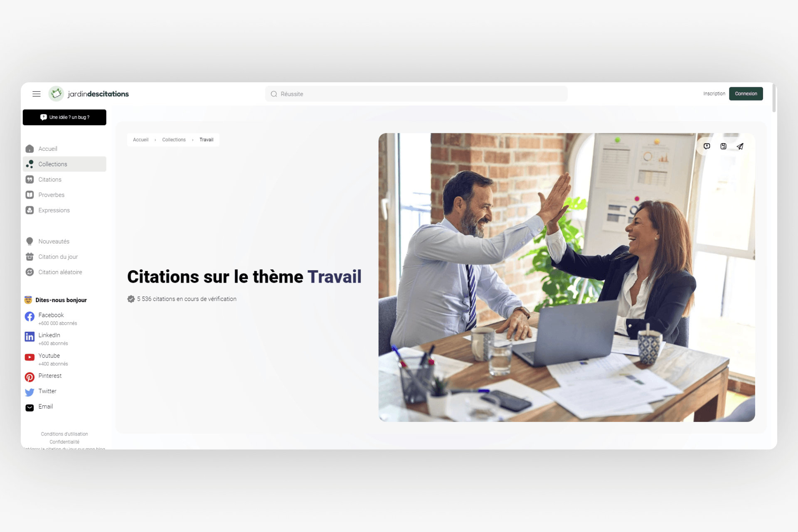The image size is (798, 532).
Task: Click the hamburger menu icon top left
Action: click(x=36, y=93)
